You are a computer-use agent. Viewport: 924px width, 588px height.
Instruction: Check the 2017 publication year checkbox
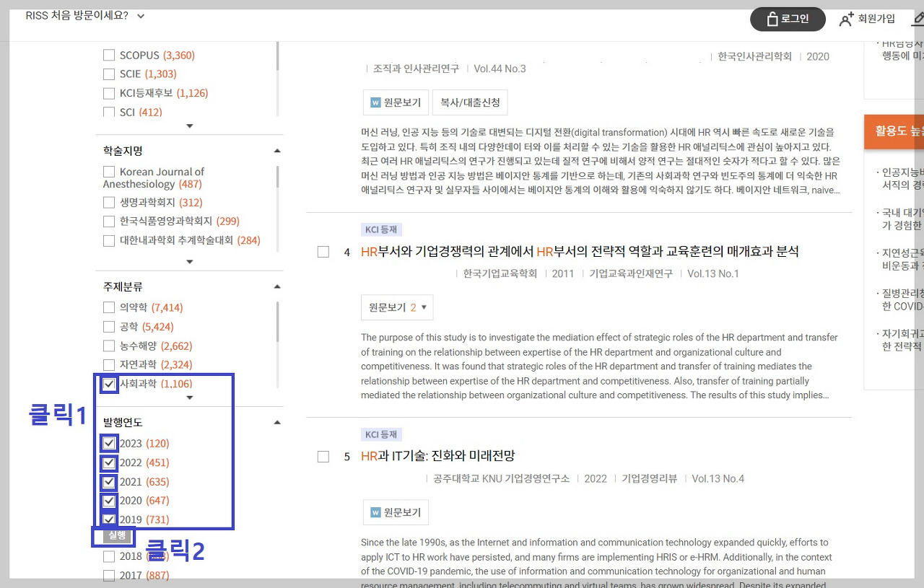point(109,575)
